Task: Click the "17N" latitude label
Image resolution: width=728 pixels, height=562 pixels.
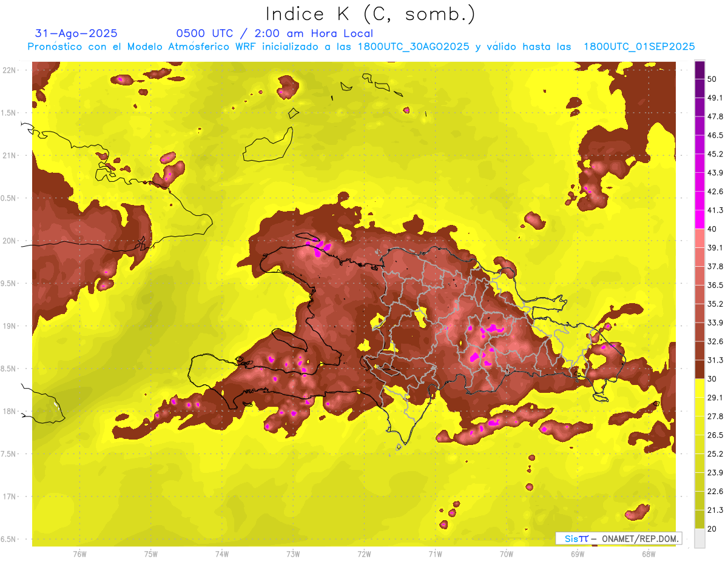Action: [10, 497]
